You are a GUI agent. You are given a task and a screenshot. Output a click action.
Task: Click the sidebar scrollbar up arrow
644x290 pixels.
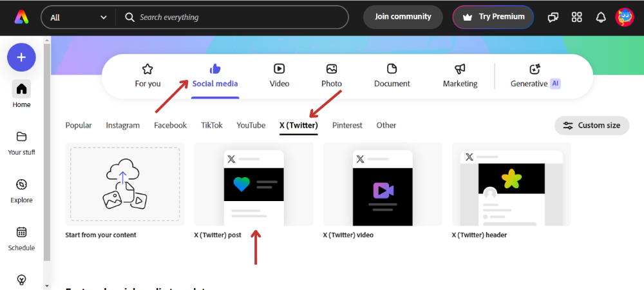47,40
